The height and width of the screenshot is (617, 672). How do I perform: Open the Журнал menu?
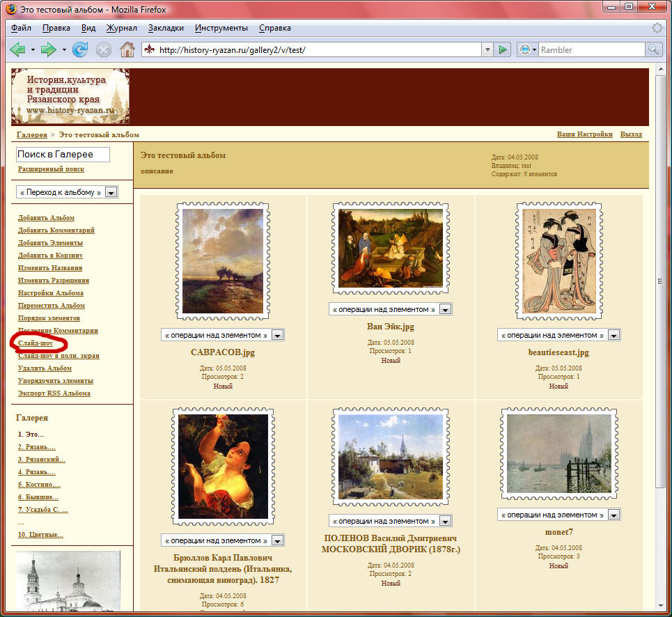point(122,28)
